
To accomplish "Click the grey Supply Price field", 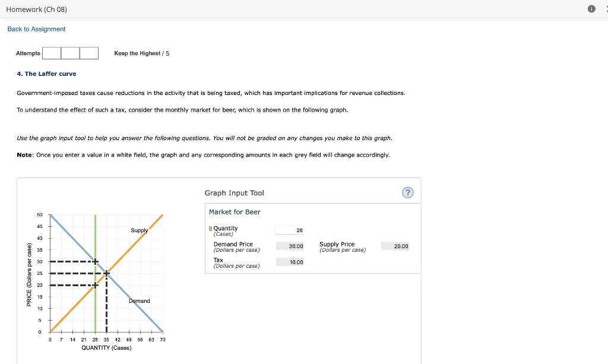I will pyautogui.click(x=395, y=246).
